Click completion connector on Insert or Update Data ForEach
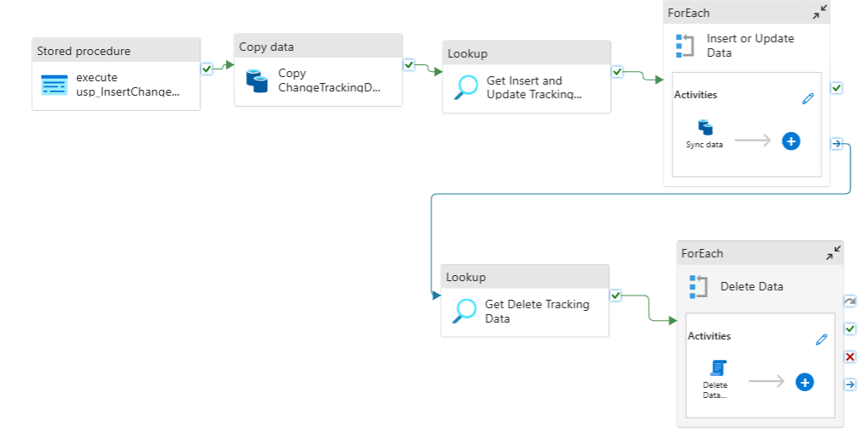Image resolution: width=868 pixels, height=431 pixels. pos(837,143)
